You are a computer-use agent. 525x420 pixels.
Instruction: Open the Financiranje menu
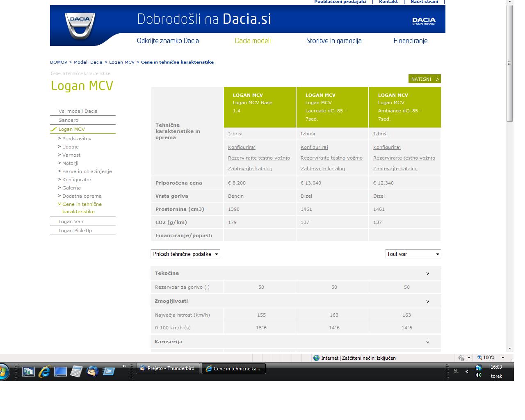(x=411, y=41)
